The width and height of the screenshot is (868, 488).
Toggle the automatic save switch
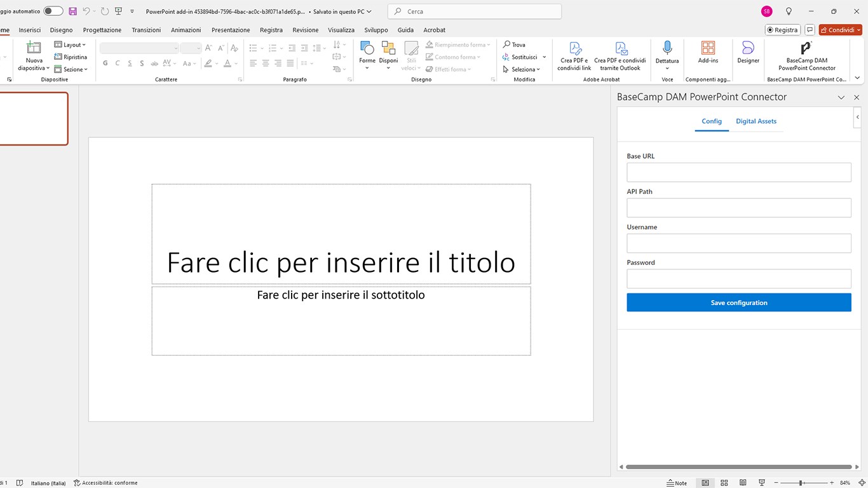coord(53,11)
